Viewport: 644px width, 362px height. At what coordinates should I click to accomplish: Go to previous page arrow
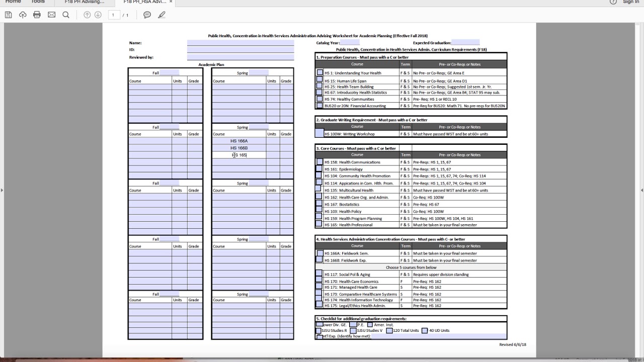click(87, 15)
